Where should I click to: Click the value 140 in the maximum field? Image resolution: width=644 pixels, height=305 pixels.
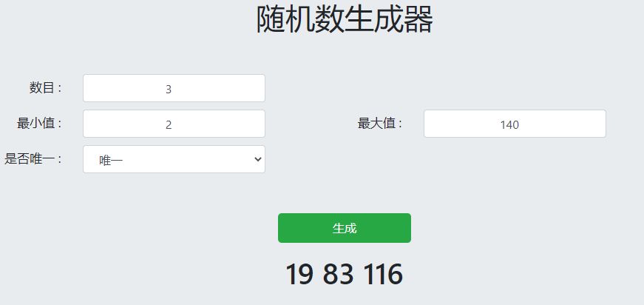point(509,125)
